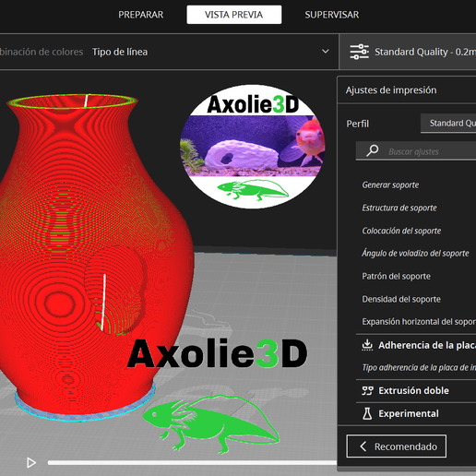
Task: Click the build plate adhesion icon
Action: pos(367,345)
